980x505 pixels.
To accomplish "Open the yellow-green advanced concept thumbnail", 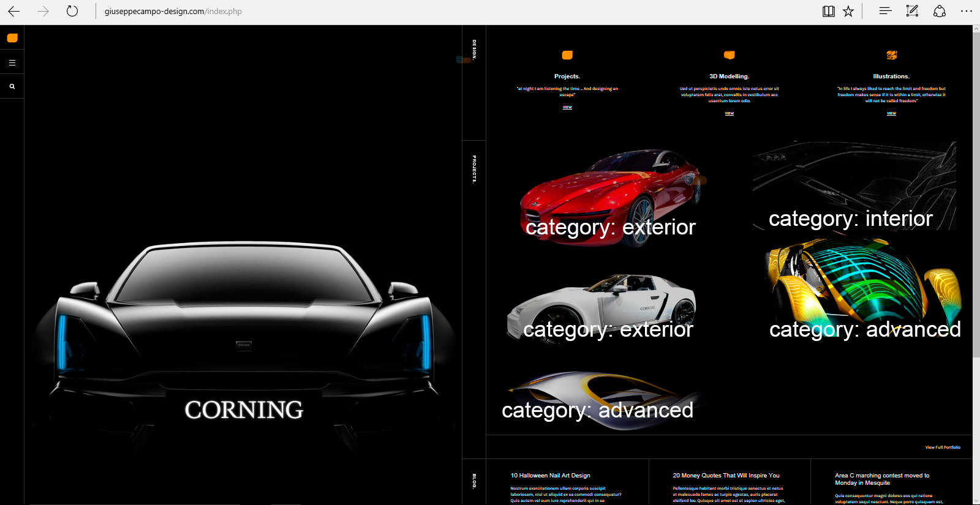I will [x=864, y=288].
